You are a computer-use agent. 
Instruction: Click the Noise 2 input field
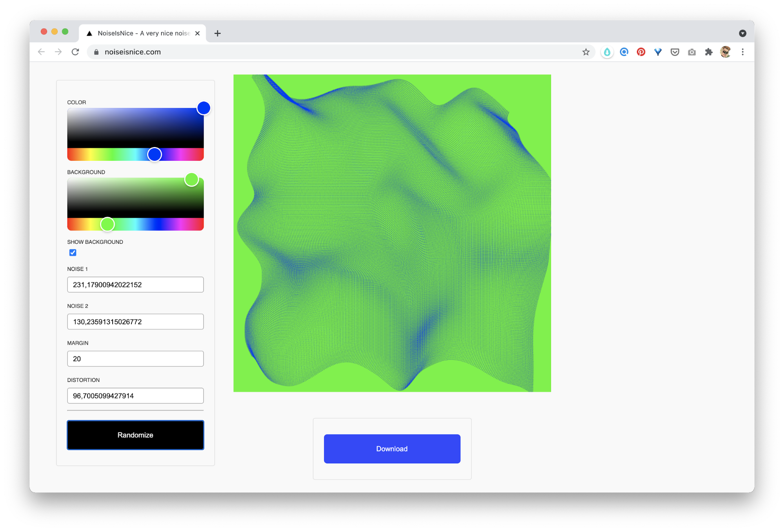(x=135, y=321)
